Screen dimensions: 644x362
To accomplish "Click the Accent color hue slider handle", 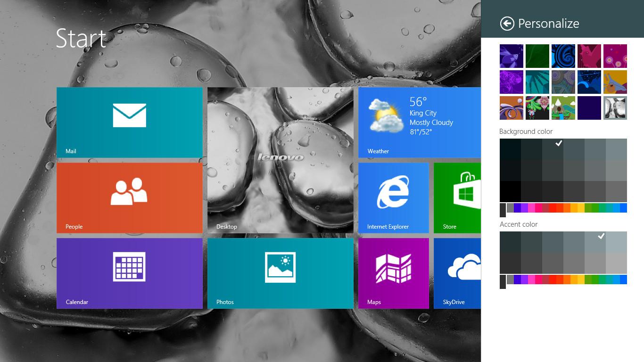I will [503, 282].
